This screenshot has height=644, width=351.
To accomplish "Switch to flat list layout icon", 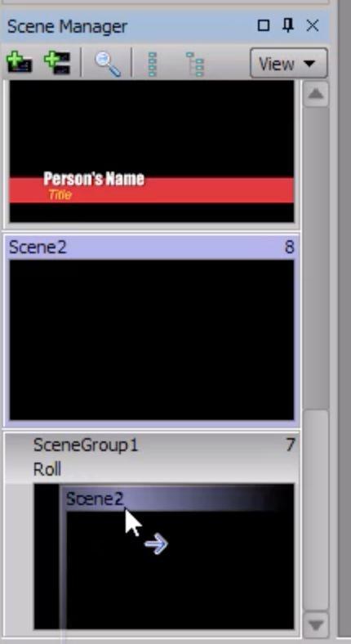I will [152, 64].
